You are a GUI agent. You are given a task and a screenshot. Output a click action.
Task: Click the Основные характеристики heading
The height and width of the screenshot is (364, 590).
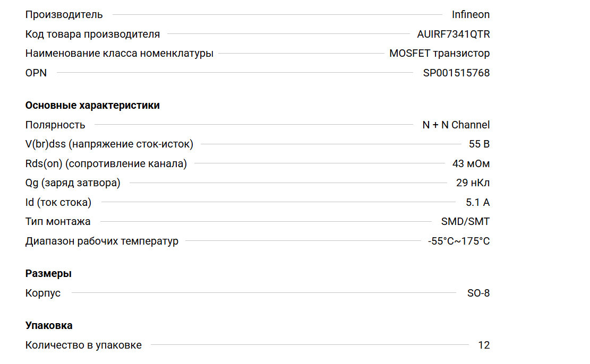[92, 105]
